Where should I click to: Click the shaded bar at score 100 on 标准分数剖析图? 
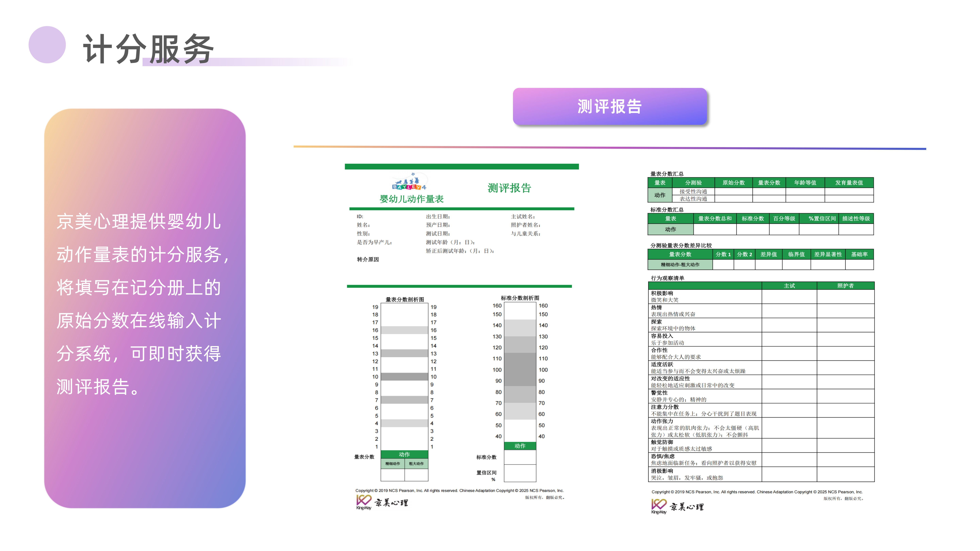coord(520,369)
